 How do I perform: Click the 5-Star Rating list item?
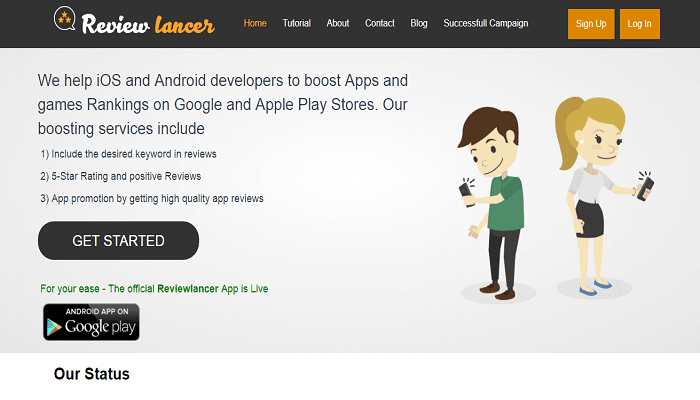click(x=121, y=176)
